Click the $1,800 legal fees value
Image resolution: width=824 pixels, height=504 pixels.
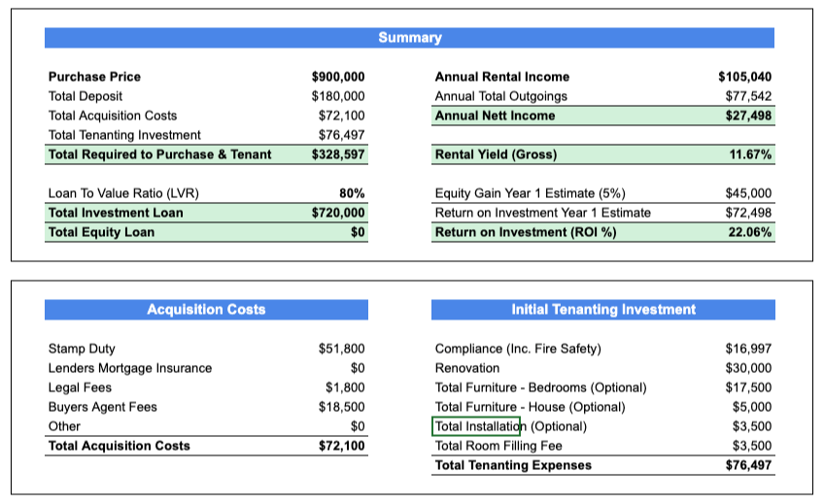(345, 387)
